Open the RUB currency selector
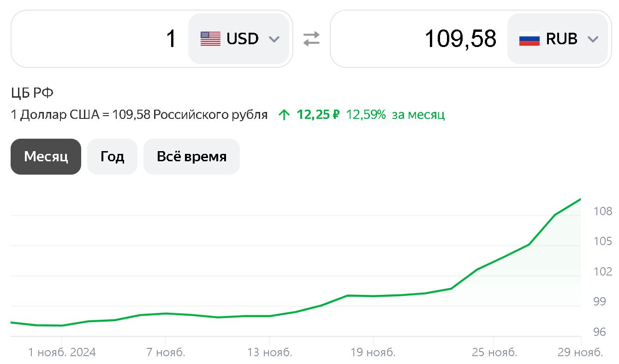The image size is (619, 364). 557,39
